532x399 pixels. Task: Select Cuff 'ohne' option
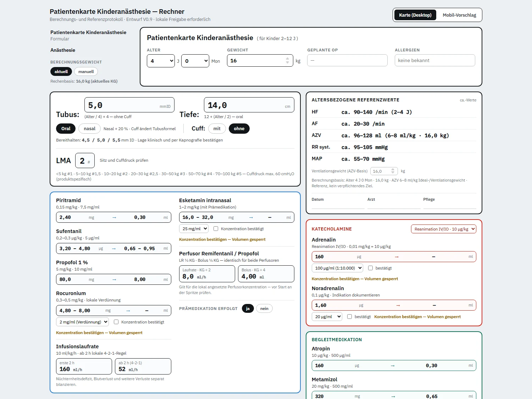coord(239,128)
